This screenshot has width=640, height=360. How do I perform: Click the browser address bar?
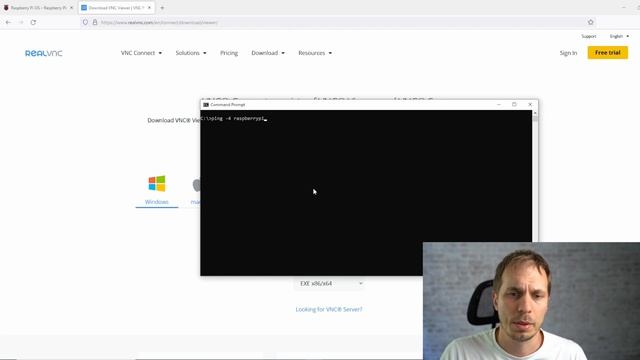[339, 22]
